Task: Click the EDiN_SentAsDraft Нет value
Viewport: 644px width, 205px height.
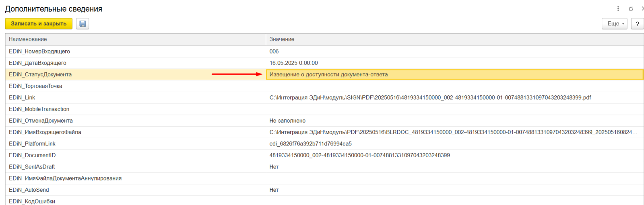Action: point(274,167)
